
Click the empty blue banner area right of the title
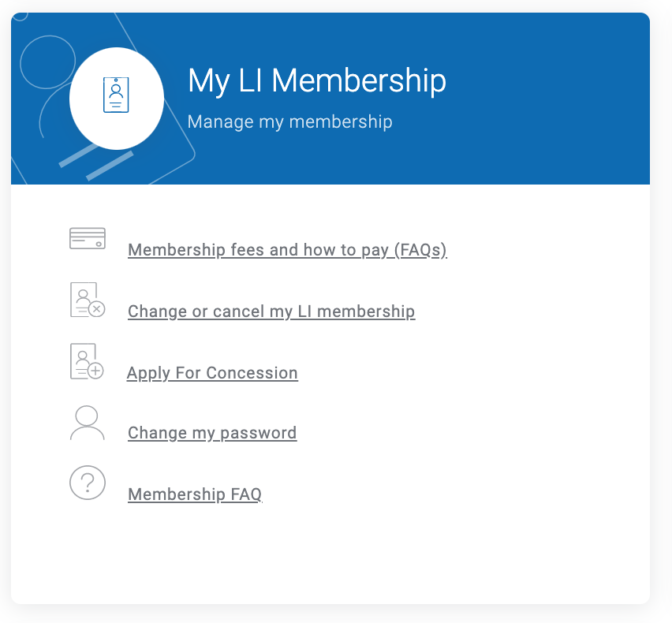tap(549, 99)
